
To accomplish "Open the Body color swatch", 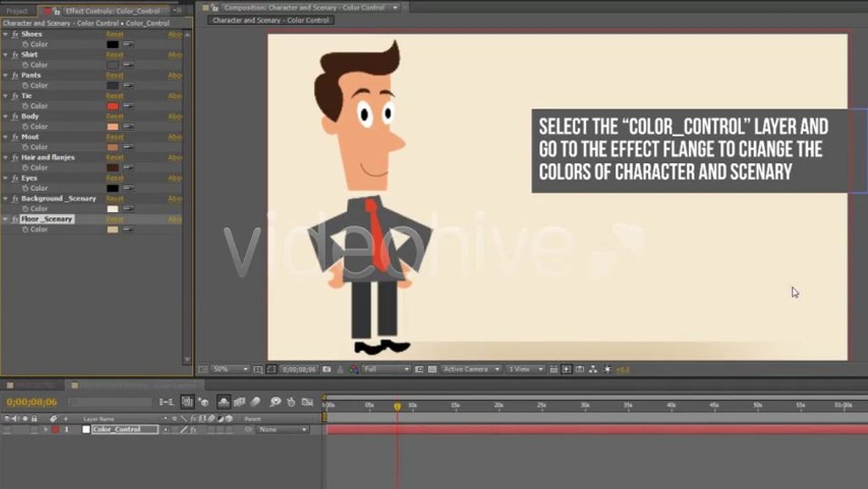I will [113, 126].
